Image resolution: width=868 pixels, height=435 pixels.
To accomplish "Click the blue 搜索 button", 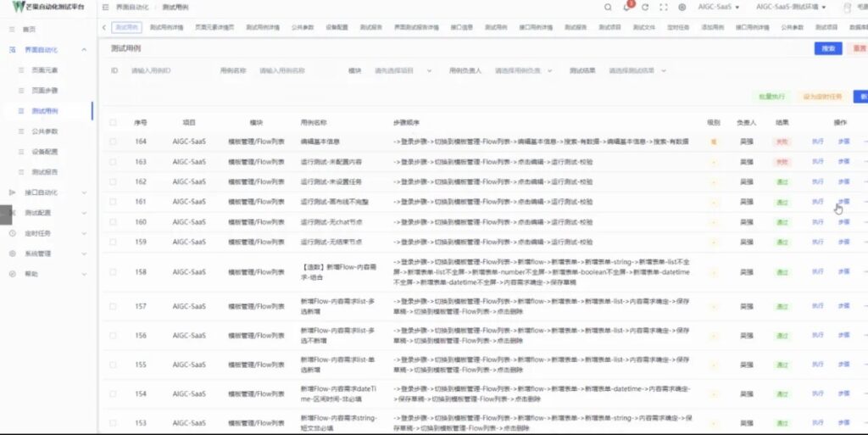I will [x=828, y=48].
